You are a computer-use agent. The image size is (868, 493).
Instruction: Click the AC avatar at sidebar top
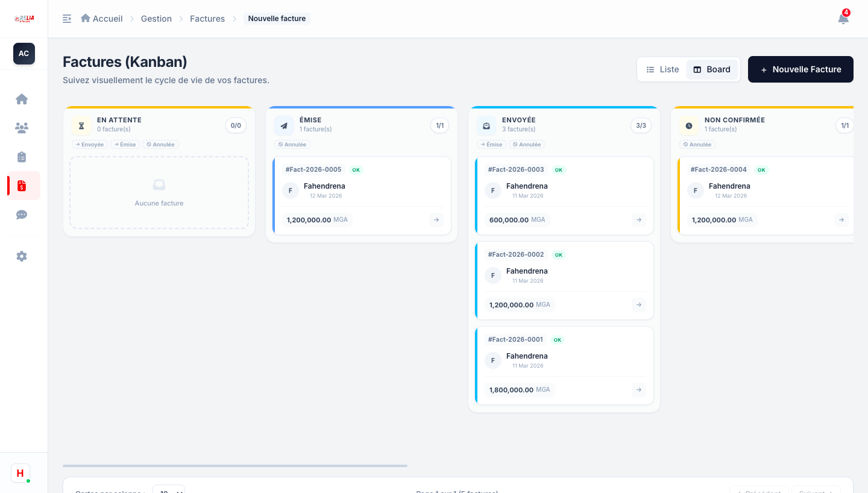click(24, 54)
